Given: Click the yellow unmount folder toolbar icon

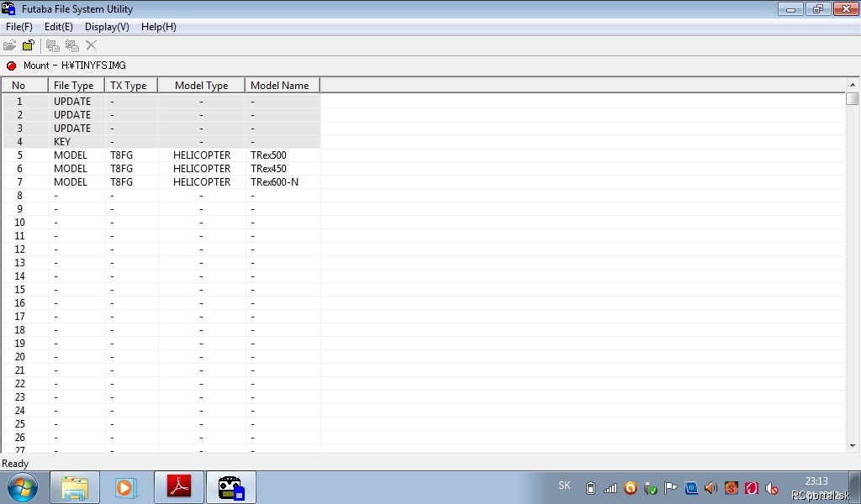Looking at the screenshot, I should coord(29,45).
